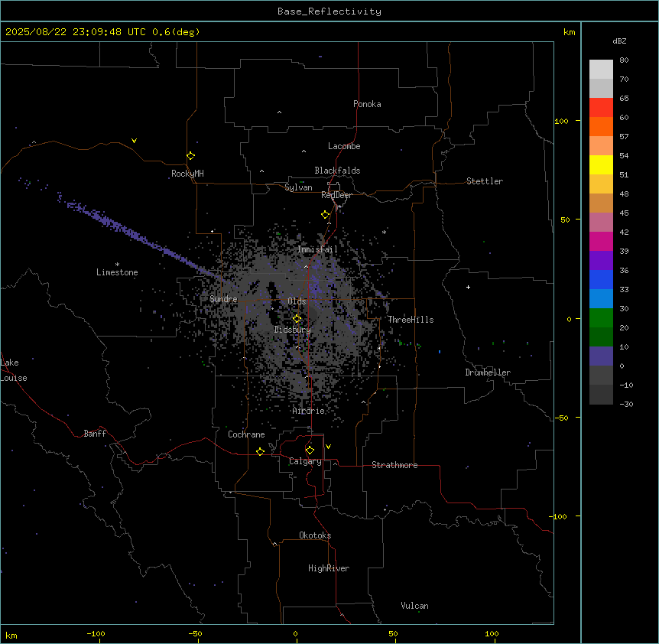The width and height of the screenshot is (659, 644).
Task: Click the RockyMH city label
Action: 187,174
